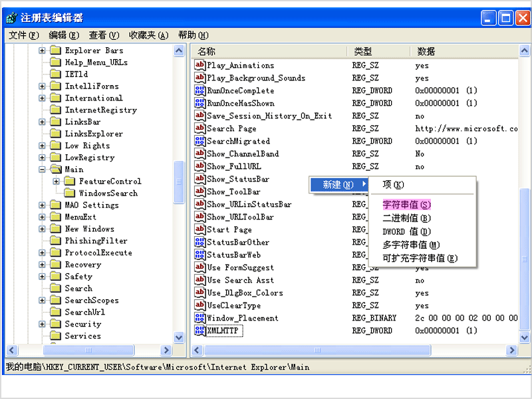Viewport: 532px width, 399px height.
Task: Click the Window_Placement binary value icon
Action: point(199,318)
